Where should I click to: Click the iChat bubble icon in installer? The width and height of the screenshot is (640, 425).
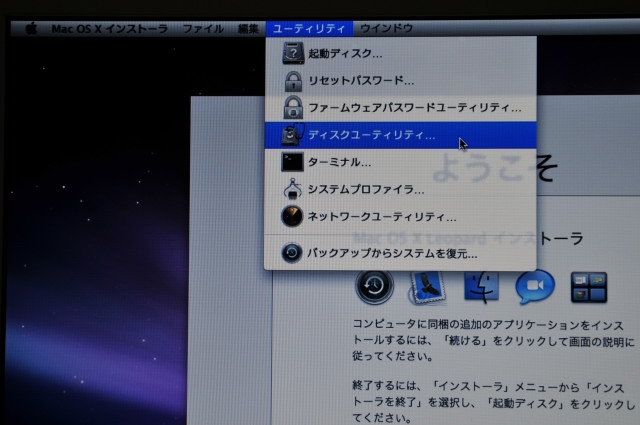[x=535, y=287]
